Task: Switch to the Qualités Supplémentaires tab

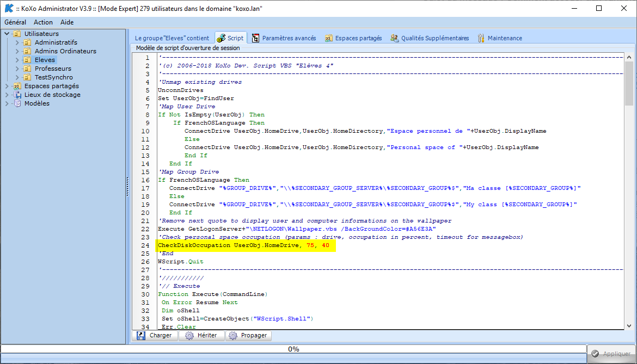Action: [x=430, y=38]
